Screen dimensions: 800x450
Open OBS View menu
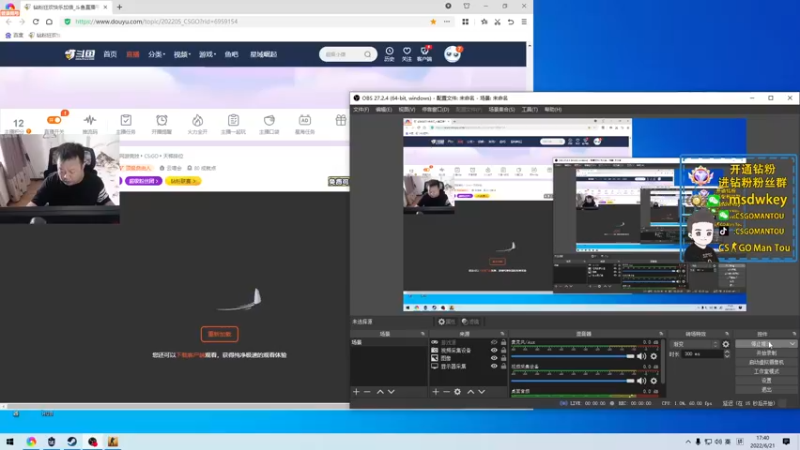(x=407, y=110)
